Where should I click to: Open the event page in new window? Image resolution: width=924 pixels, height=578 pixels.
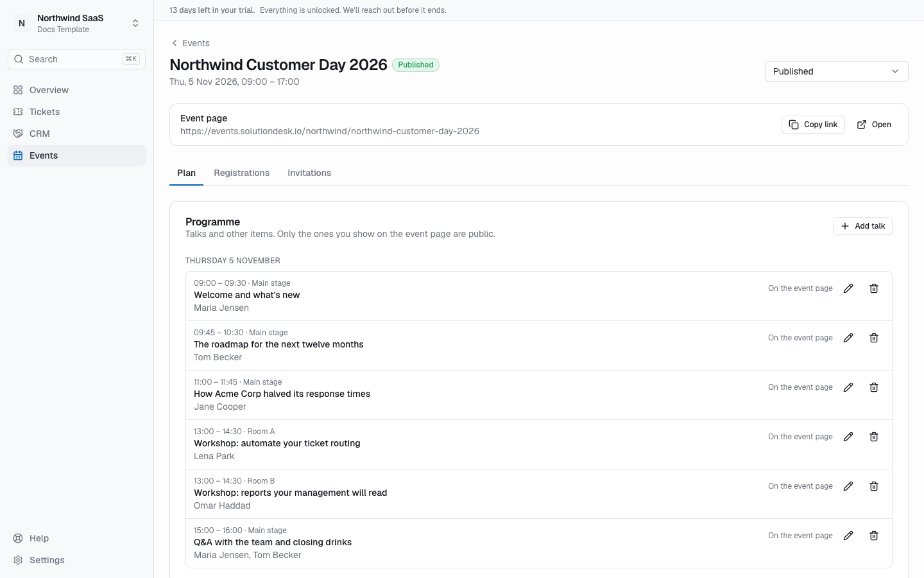(x=874, y=125)
